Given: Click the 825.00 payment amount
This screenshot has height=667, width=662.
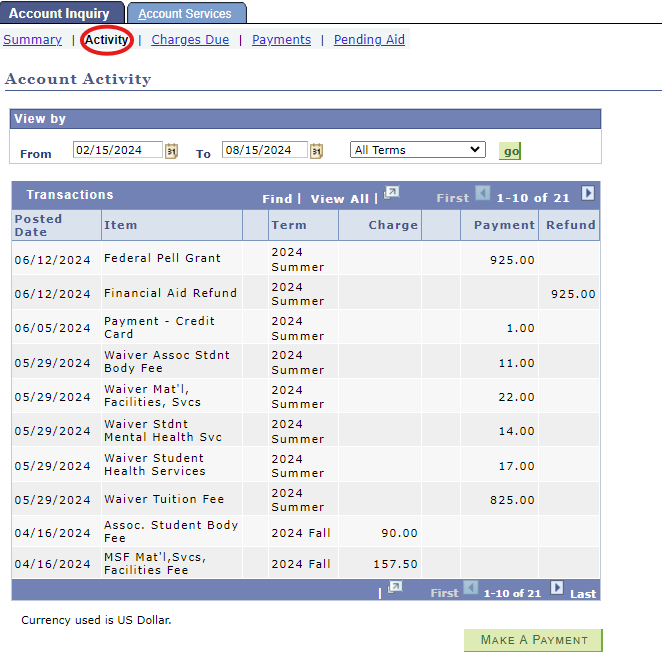Looking at the screenshot, I should pyautogui.click(x=512, y=500).
